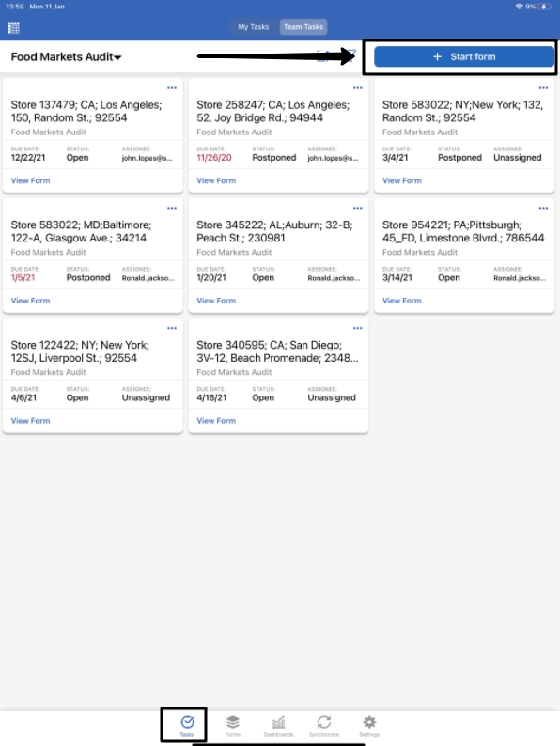Open the grid menu icon in header
The width and height of the screenshot is (560, 746).
(14, 27)
